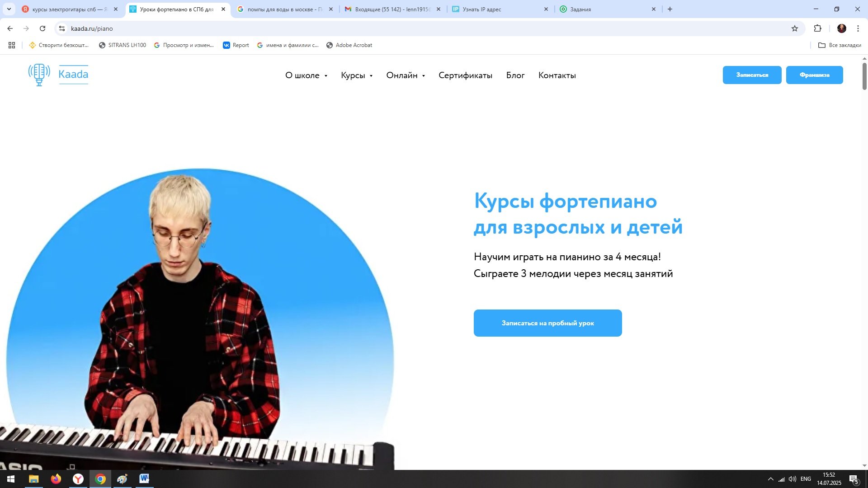The height and width of the screenshot is (488, 868).
Task: Switch to the Узнать IP адрес tab
Action: pyautogui.click(x=500, y=9)
